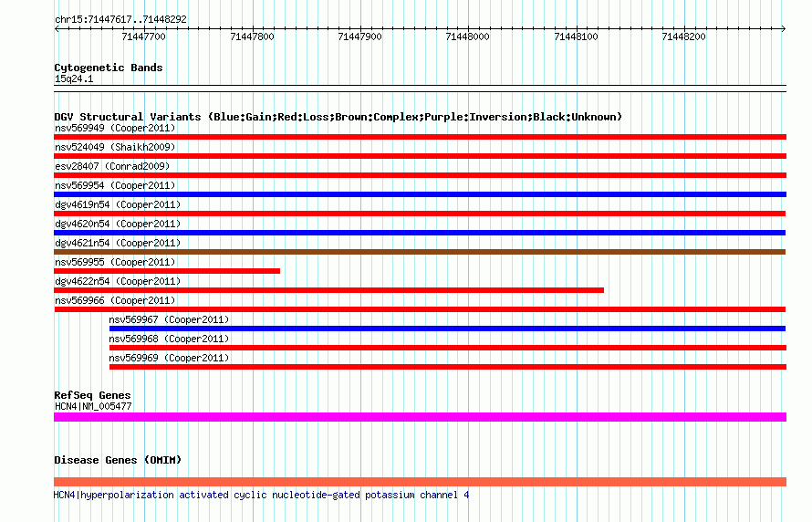This screenshot has height=522, width=812.
Task: Open variant esv28407 (Conrad2009) label
Action: click(112, 166)
